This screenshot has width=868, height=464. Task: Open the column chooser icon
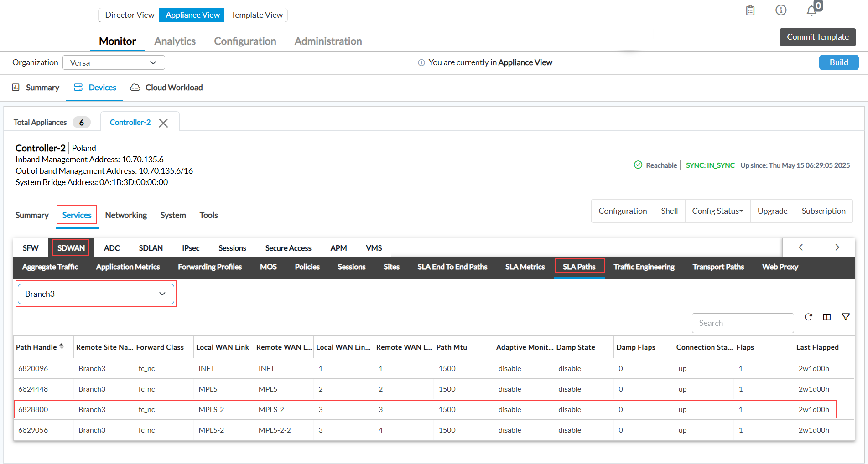(827, 317)
